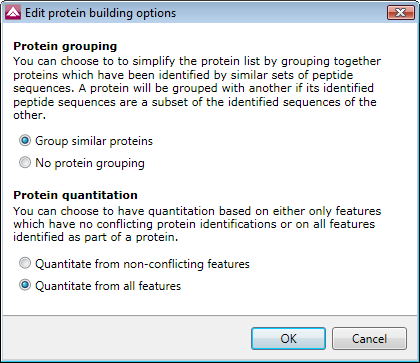This screenshot has width=420, height=363.
Task: Select the Group similar proteins radio button
Action: [x=25, y=141]
